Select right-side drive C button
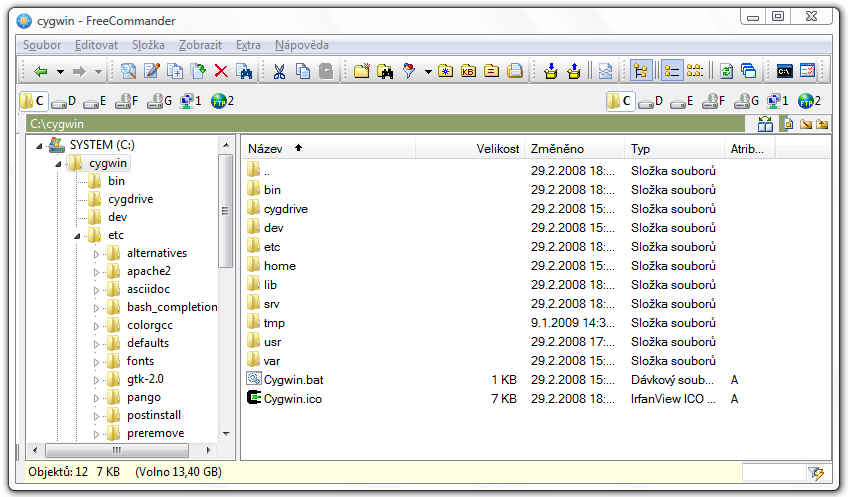The width and height of the screenshot is (850, 497). [620, 101]
